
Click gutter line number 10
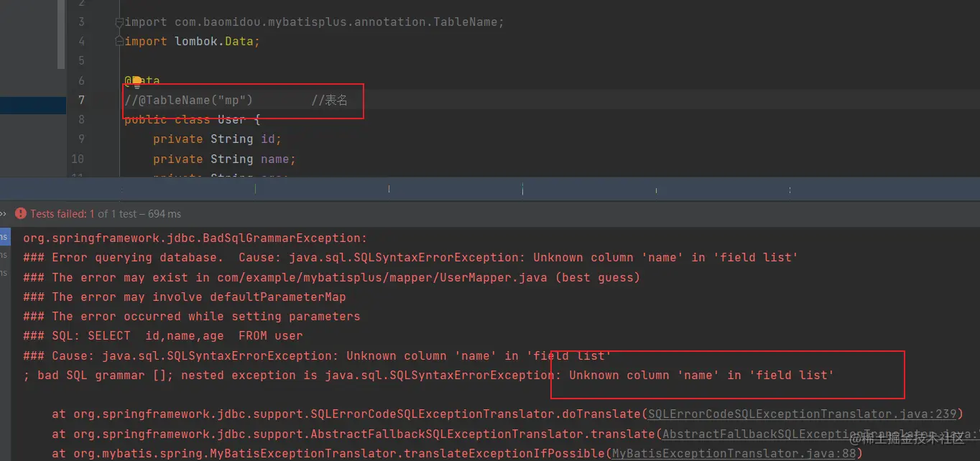(x=78, y=159)
